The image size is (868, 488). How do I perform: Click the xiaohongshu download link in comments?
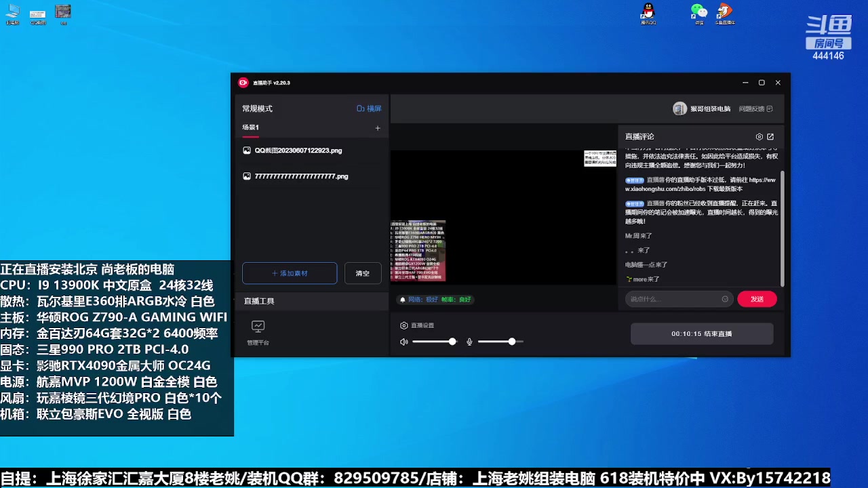700,184
